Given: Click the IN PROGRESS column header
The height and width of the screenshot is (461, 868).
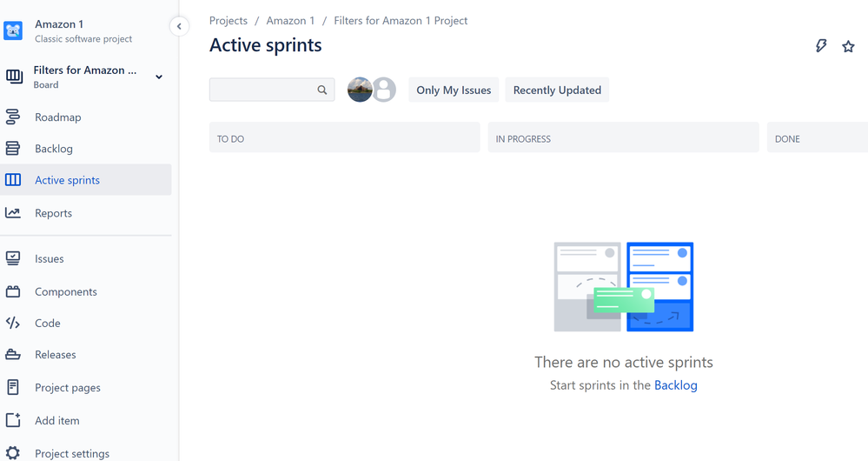Looking at the screenshot, I should [623, 137].
